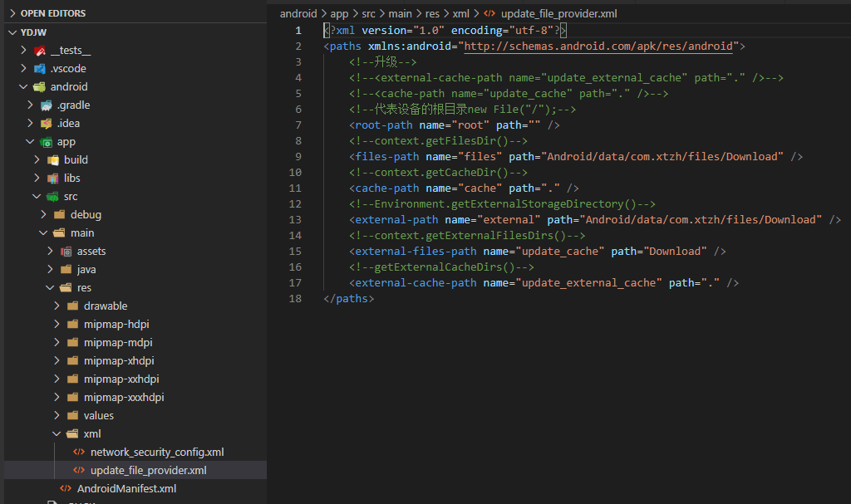Viewport: 851px width, 504px height.
Task: Click the mipmap-hdpi folder icon
Action: [73, 325]
